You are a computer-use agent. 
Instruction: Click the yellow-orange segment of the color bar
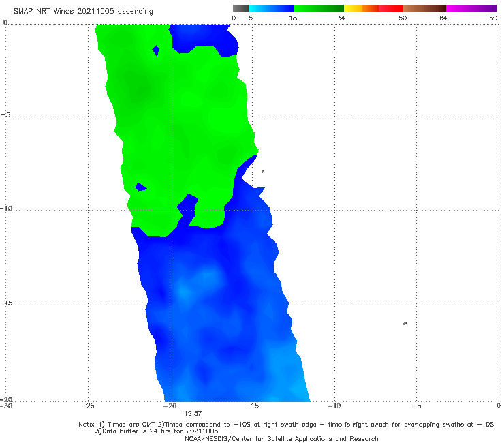coord(362,8)
